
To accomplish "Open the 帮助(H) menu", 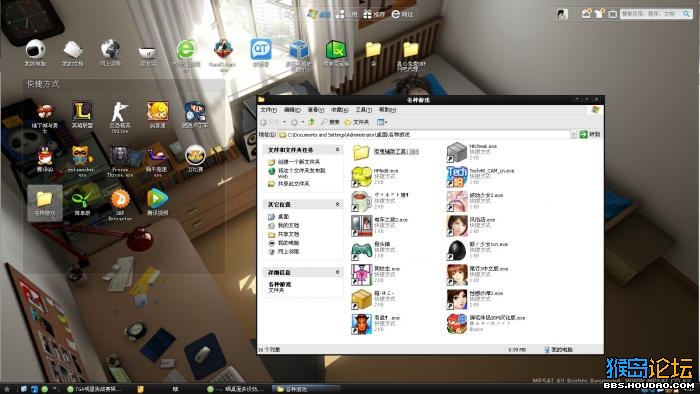I will coord(387,110).
